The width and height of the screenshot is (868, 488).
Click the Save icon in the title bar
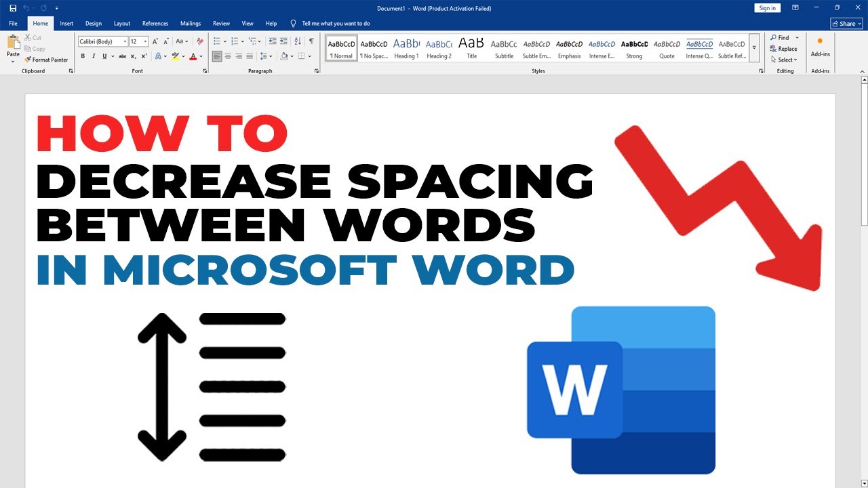point(13,8)
